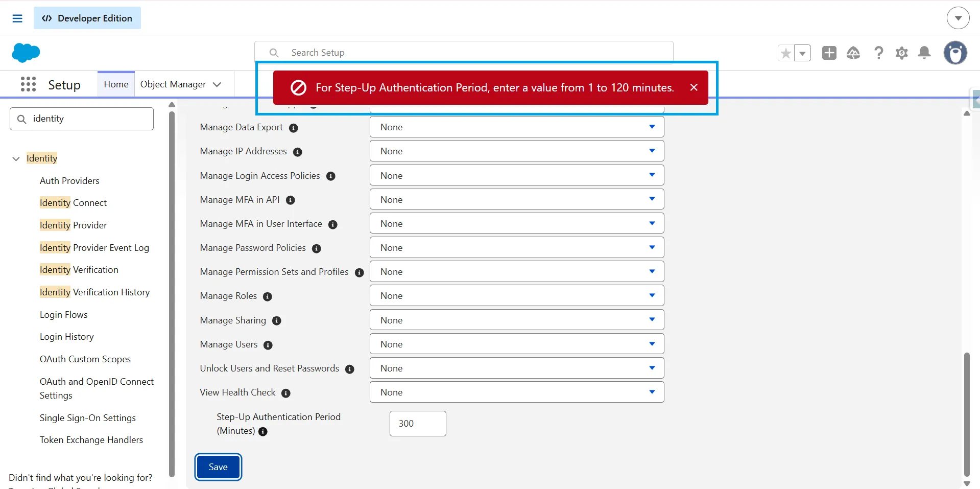Open the help question mark icon
980x489 pixels.
tap(878, 53)
